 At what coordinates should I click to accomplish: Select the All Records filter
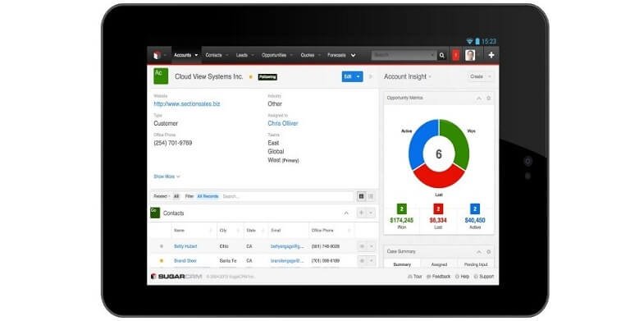coord(208,196)
